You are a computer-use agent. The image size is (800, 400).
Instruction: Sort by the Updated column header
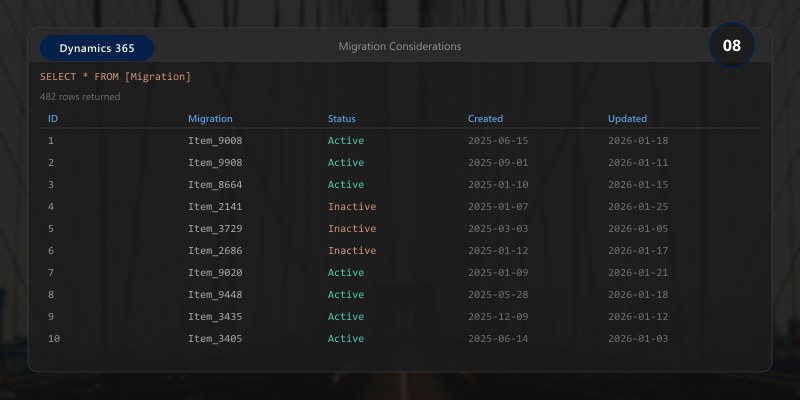[x=627, y=118]
